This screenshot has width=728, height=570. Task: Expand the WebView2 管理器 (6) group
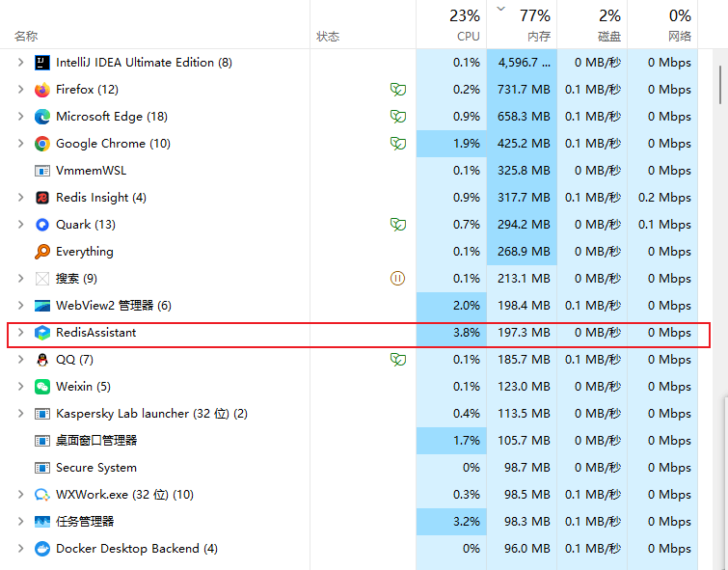pyautogui.click(x=20, y=305)
